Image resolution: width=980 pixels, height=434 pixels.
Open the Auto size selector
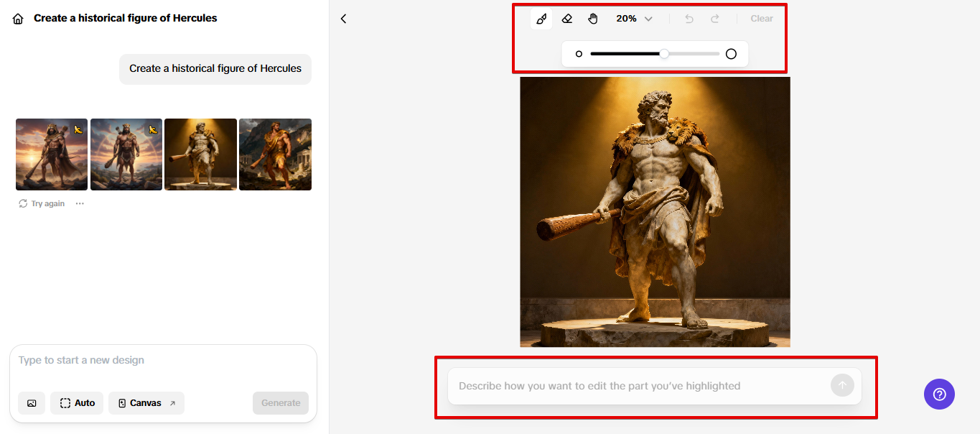(77, 403)
